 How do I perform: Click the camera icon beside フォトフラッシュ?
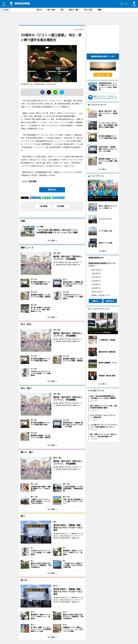[89, 176]
